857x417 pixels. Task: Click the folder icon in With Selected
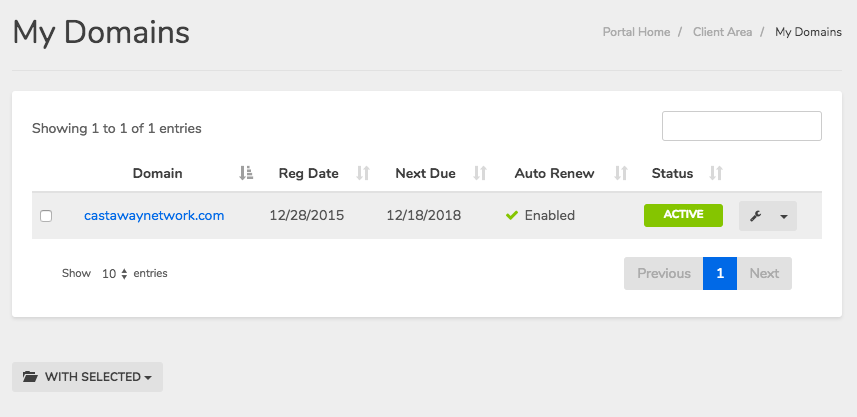30,377
